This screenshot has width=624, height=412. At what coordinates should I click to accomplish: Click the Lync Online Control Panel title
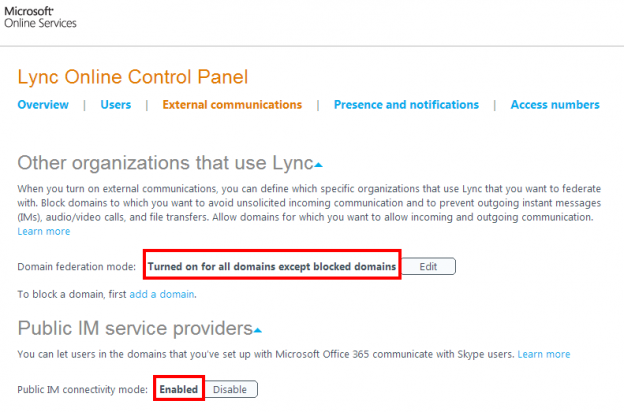[x=133, y=77]
